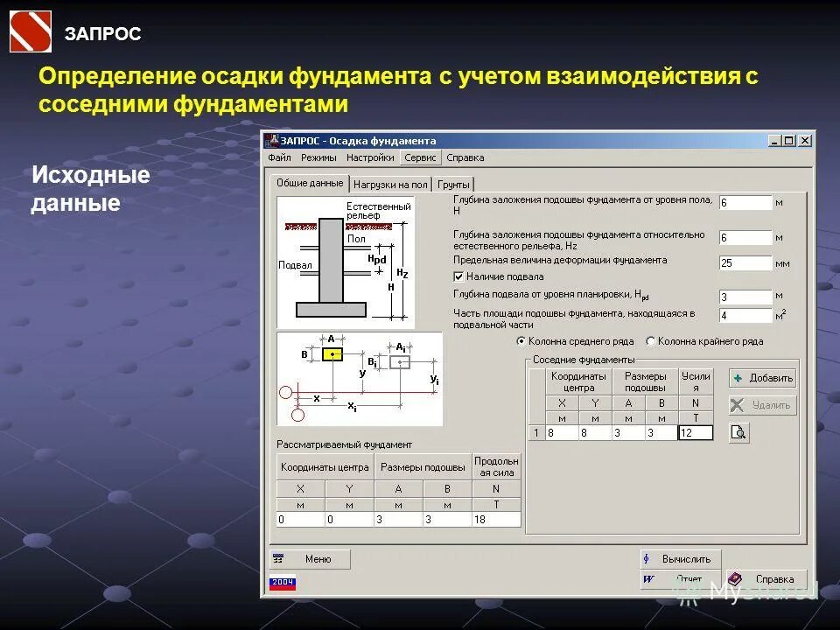The height and width of the screenshot is (630, 840).
Task: Switch to the Нагрузки на пол tab
Action: (x=391, y=182)
